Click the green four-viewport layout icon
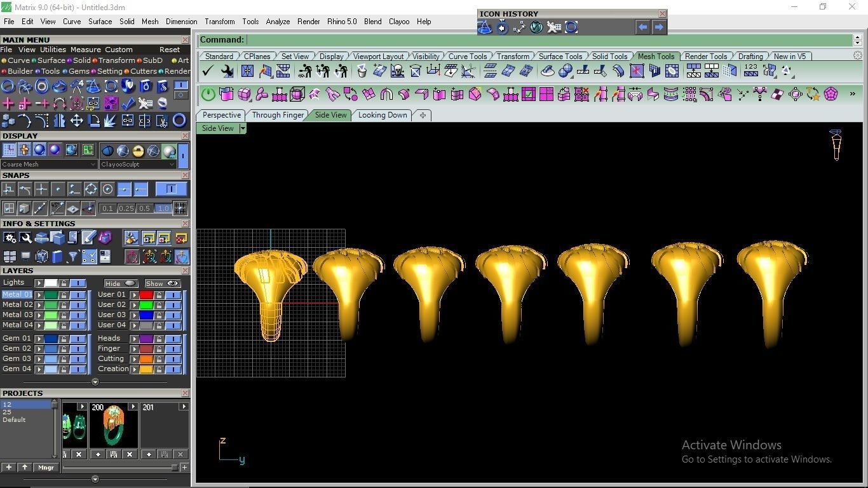The width and height of the screenshot is (868, 488). 88,150
